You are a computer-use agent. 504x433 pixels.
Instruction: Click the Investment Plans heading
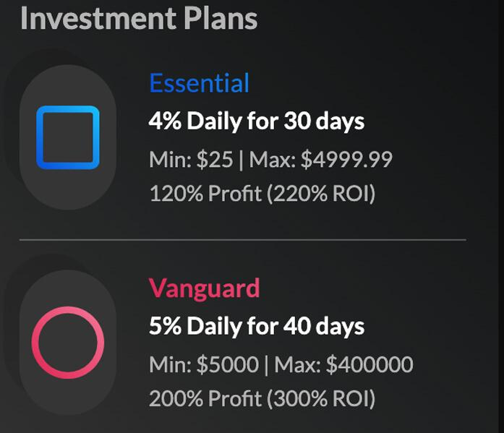tap(139, 19)
